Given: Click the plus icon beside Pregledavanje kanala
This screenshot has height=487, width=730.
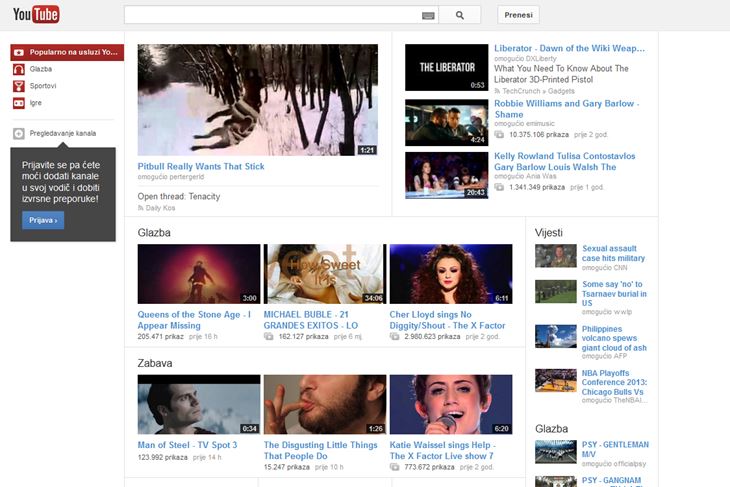Looking at the screenshot, I should click(x=19, y=134).
